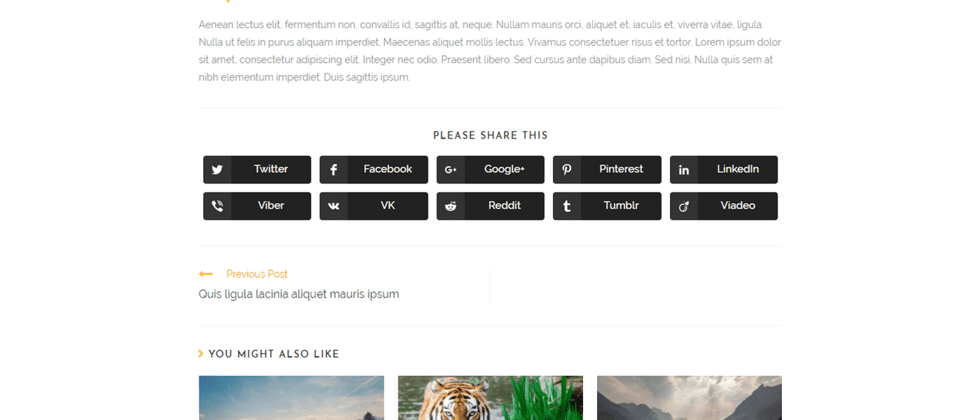
Task: Share the post via Reddit
Action: pos(491,206)
